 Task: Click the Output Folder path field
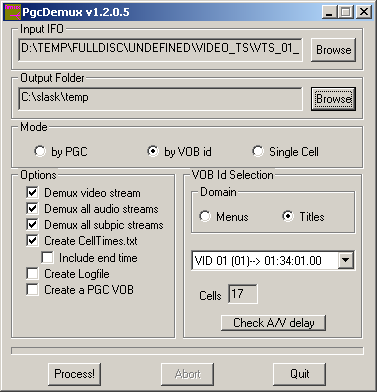click(x=160, y=99)
